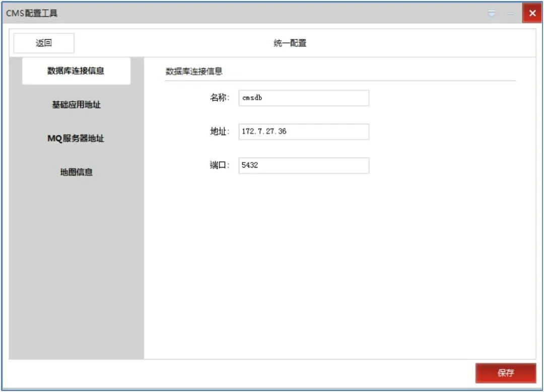Click the minimize icon on the title bar

[510, 13]
